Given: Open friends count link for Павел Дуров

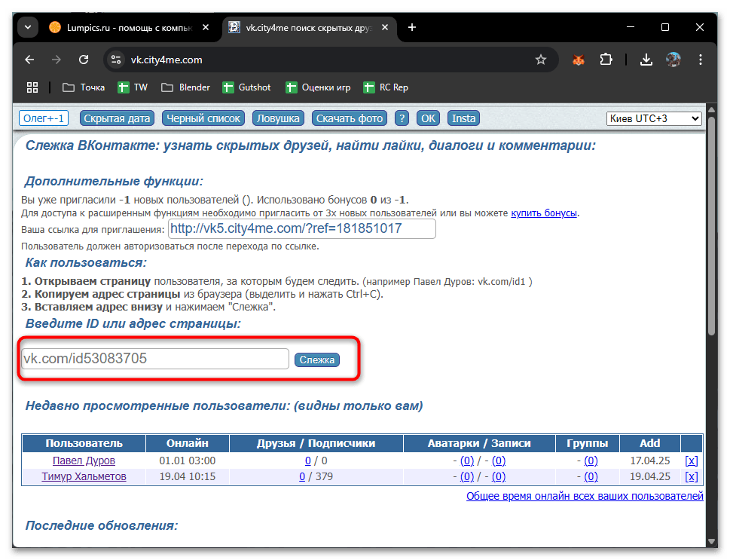Looking at the screenshot, I should pos(307,461).
